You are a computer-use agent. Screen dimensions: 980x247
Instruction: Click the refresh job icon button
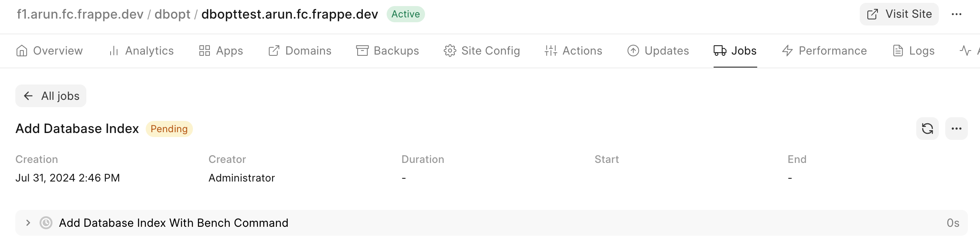[927, 129]
